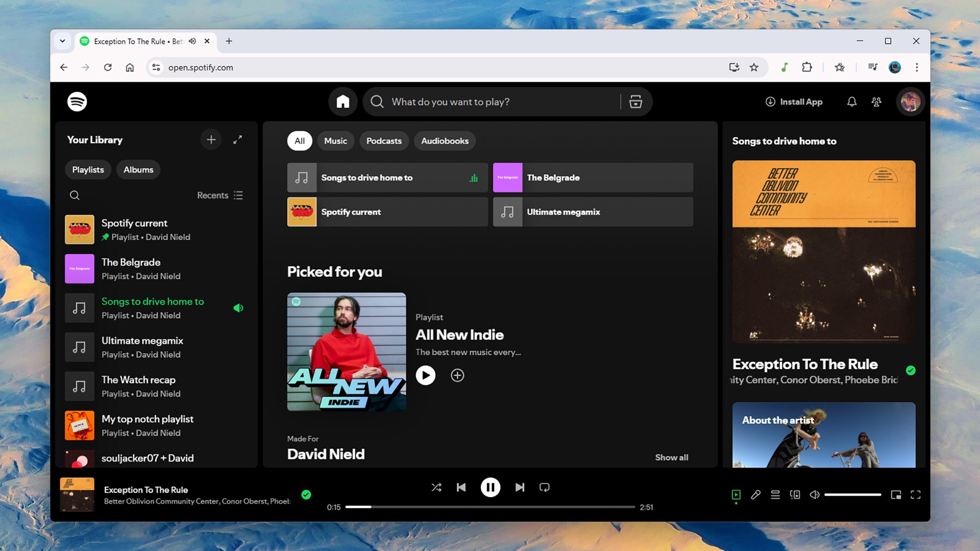980x551 pixels.
Task: Click the Install App button
Action: pyautogui.click(x=794, y=101)
